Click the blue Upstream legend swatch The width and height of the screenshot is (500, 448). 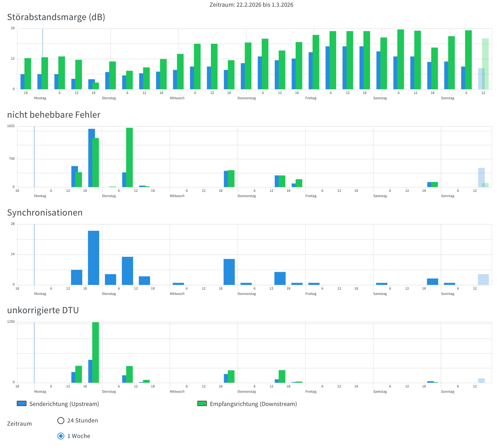(x=22, y=404)
